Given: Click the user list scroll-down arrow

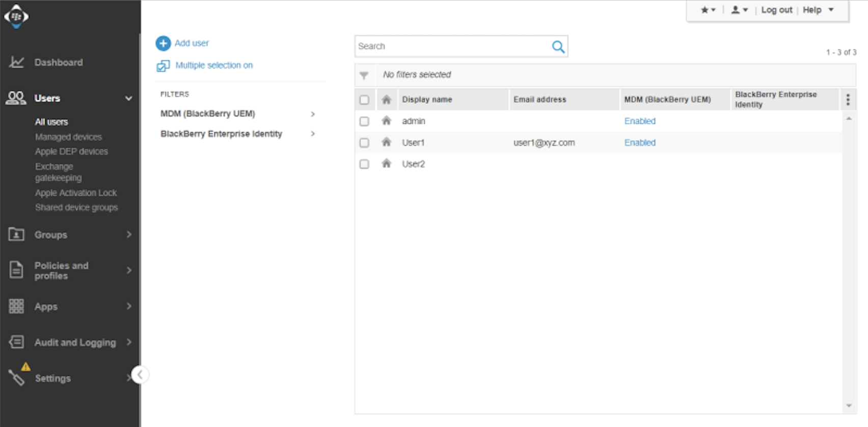Looking at the screenshot, I should pos(849,406).
